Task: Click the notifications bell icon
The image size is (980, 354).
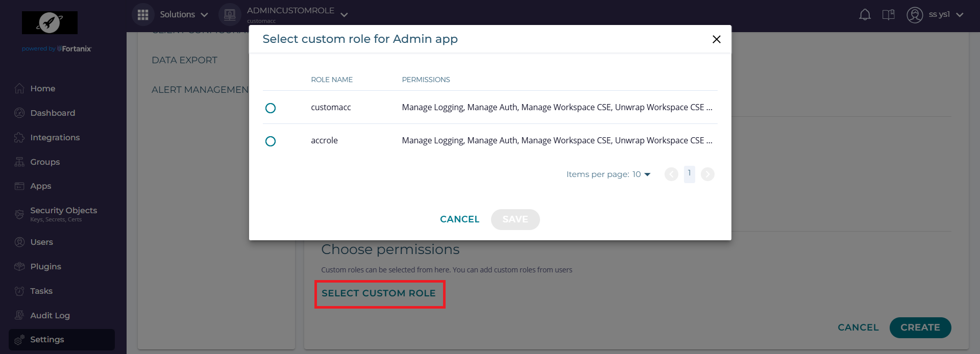Action: point(865,15)
